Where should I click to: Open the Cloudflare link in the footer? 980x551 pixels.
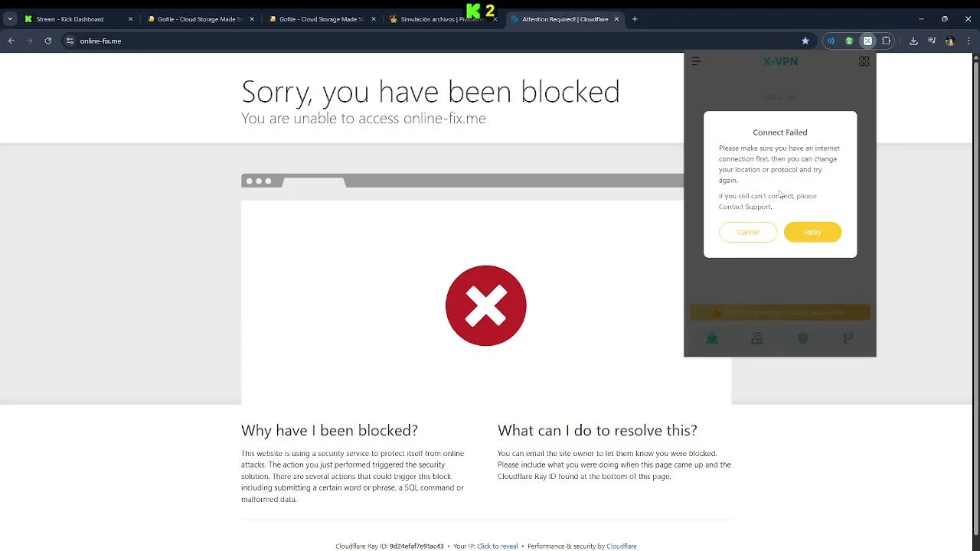pyautogui.click(x=622, y=546)
